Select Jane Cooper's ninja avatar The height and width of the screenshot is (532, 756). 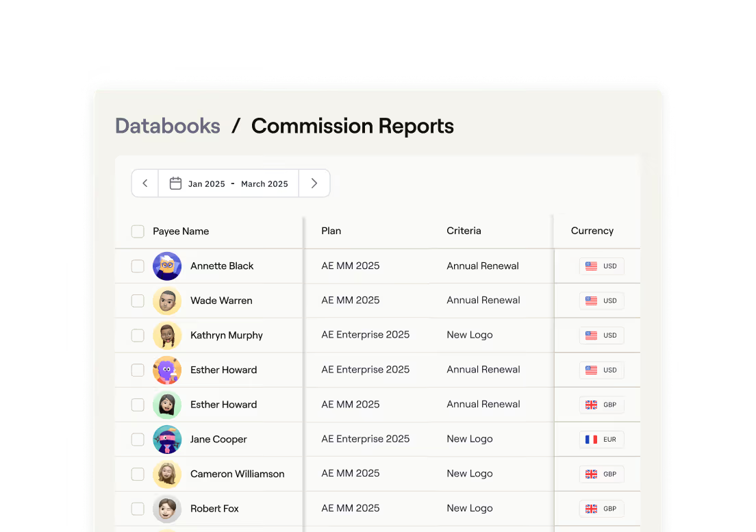167,440
